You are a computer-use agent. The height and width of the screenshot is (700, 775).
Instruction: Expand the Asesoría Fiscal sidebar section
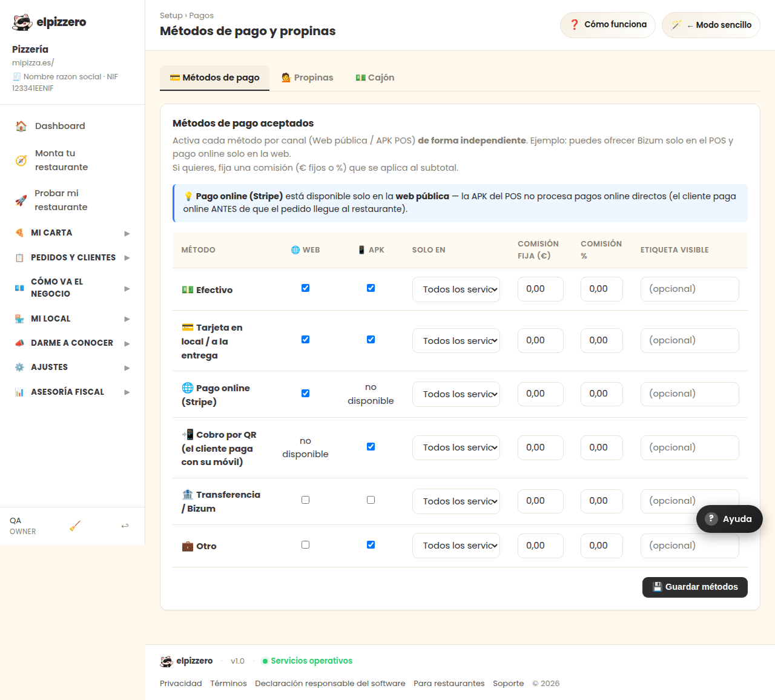(73, 392)
